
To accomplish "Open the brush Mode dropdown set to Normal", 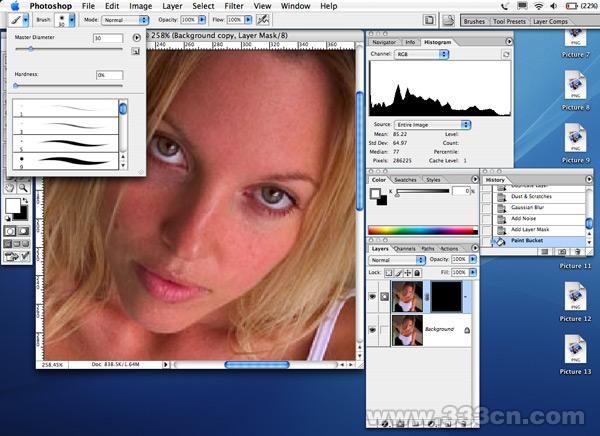I will tap(124, 19).
